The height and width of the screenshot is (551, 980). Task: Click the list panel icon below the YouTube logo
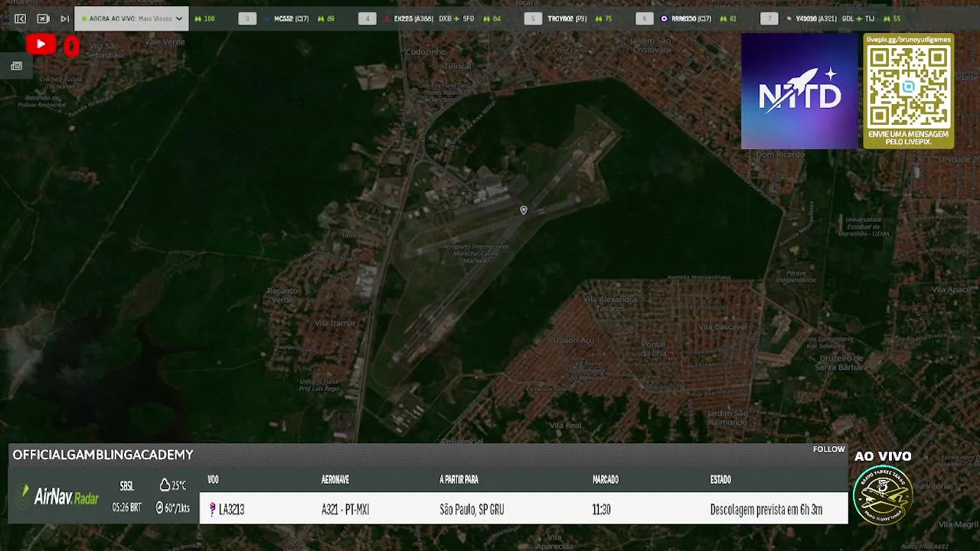[16, 67]
